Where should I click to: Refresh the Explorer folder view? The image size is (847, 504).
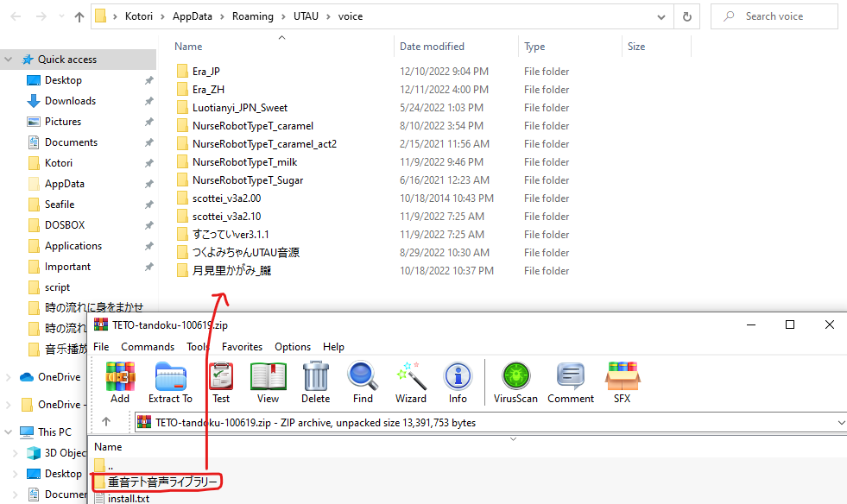(x=687, y=16)
